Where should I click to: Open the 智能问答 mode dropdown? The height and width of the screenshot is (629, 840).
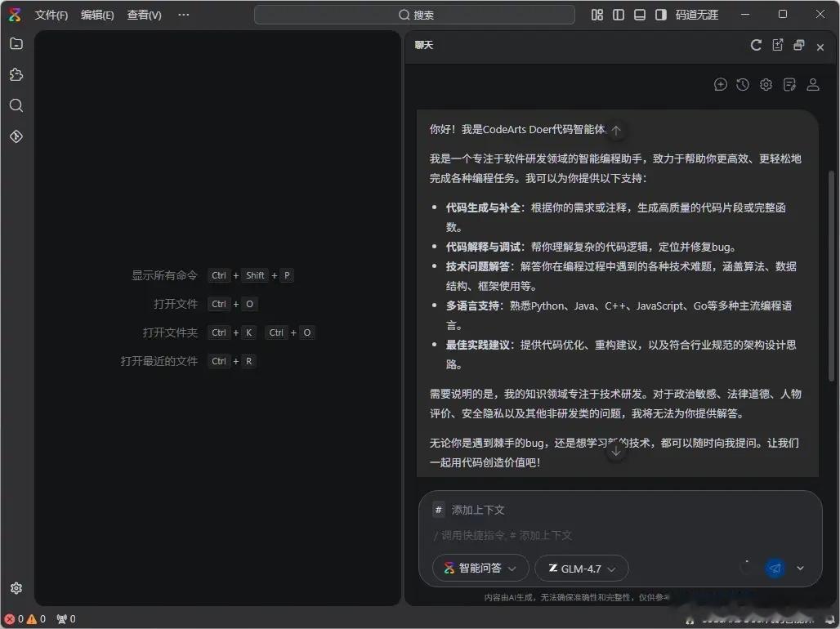480,568
